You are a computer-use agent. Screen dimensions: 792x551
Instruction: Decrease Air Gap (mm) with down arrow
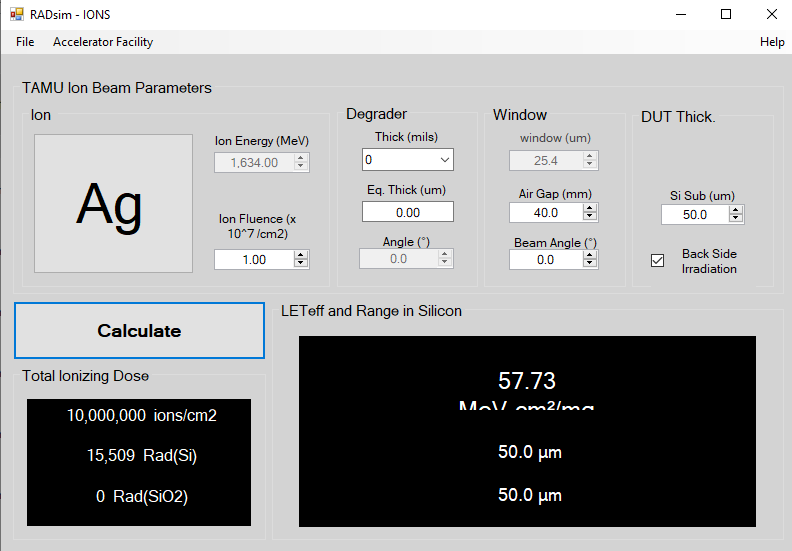coord(589,217)
